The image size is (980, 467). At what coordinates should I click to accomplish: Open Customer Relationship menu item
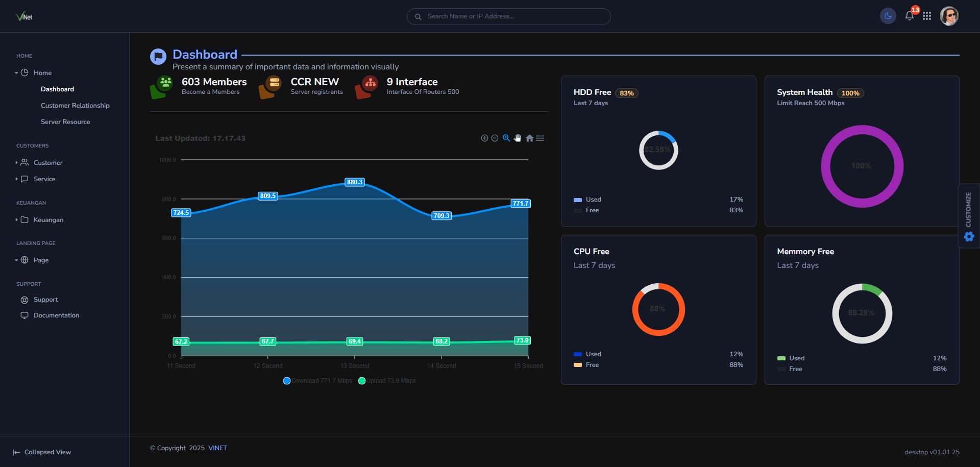[75, 106]
